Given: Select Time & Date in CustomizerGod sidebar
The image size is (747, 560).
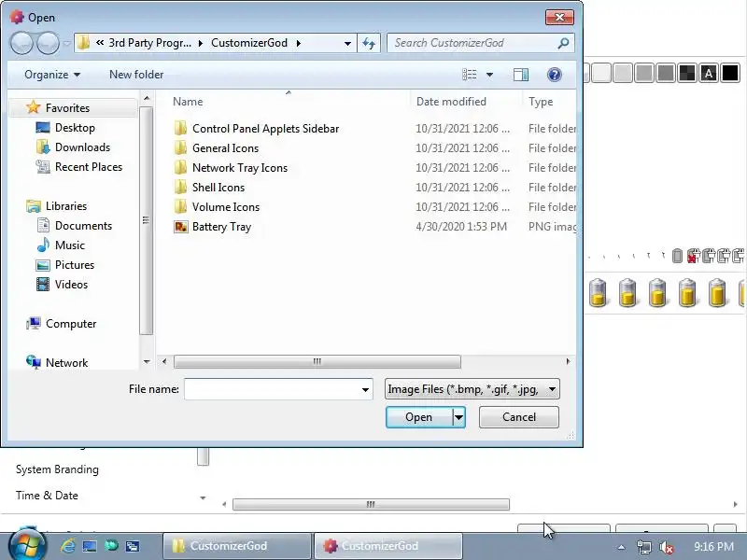Looking at the screenshot, I should tap(47, 496).
